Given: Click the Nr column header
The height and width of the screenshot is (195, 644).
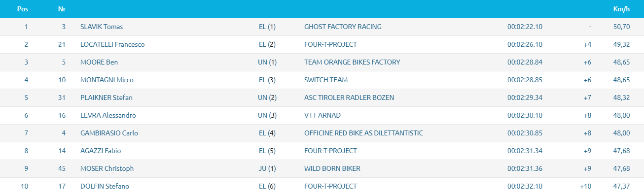Looking at the screenshot, I should [62, 9].
